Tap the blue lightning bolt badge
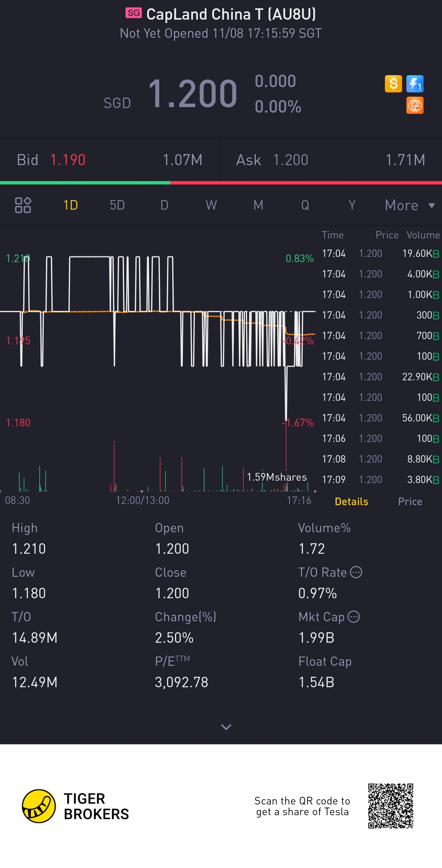442x868 pixels. (x=415, y=83)
